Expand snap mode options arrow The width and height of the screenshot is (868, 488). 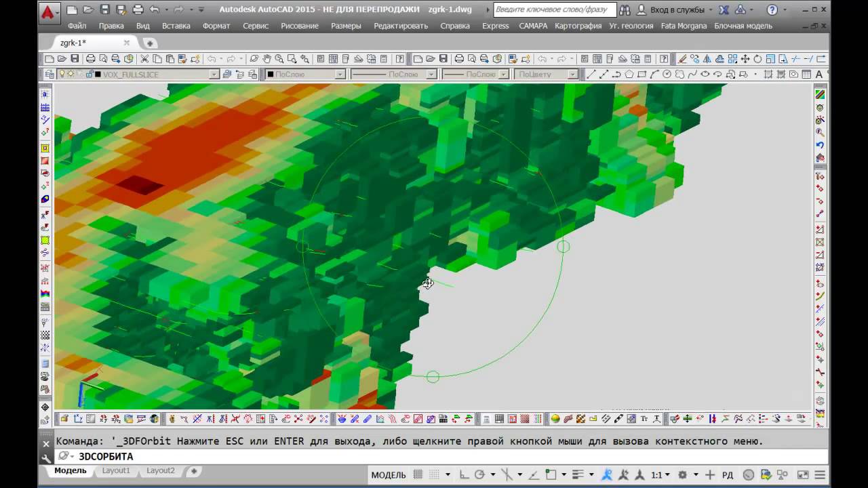(x=448, y=475)
